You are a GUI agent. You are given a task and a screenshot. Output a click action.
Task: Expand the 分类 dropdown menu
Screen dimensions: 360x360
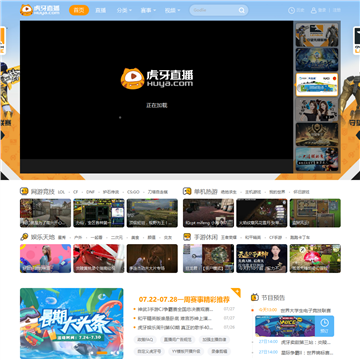tap(124, 10)
